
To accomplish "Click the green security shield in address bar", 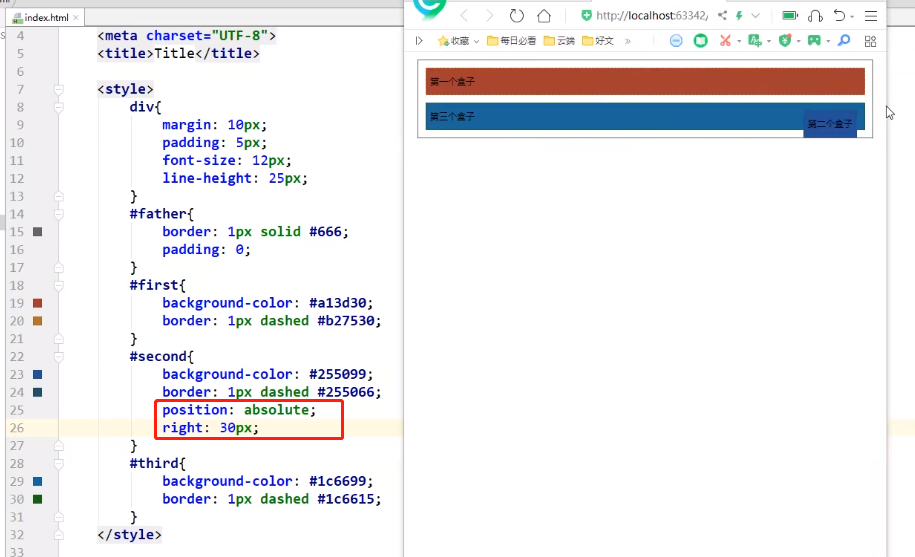I will coord(586,16).
